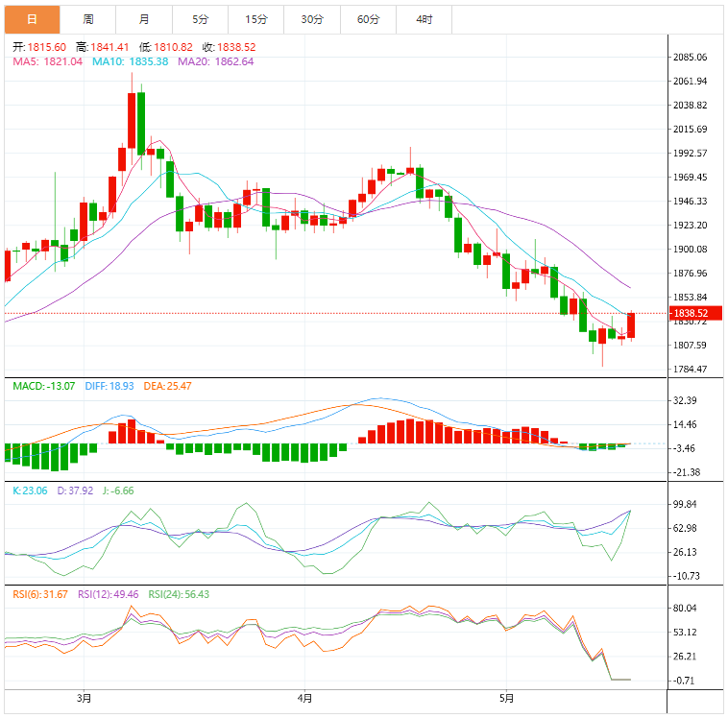Click the MACD: -13.07 label
This screenshot has height=718, width=728.
[x=43, y=386]
